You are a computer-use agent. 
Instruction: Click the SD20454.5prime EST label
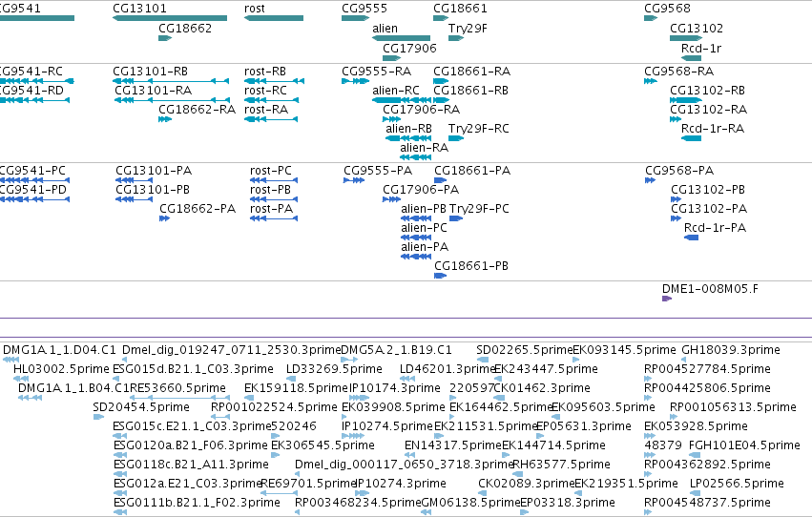coord(141,407)
